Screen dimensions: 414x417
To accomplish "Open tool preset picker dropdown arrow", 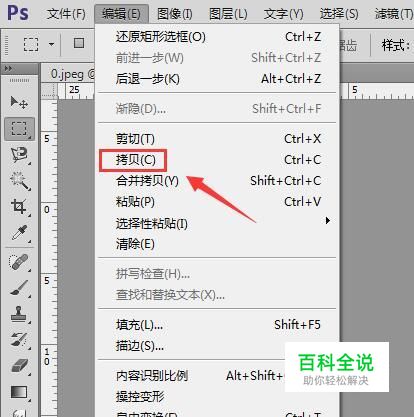I will coord(51,44).
